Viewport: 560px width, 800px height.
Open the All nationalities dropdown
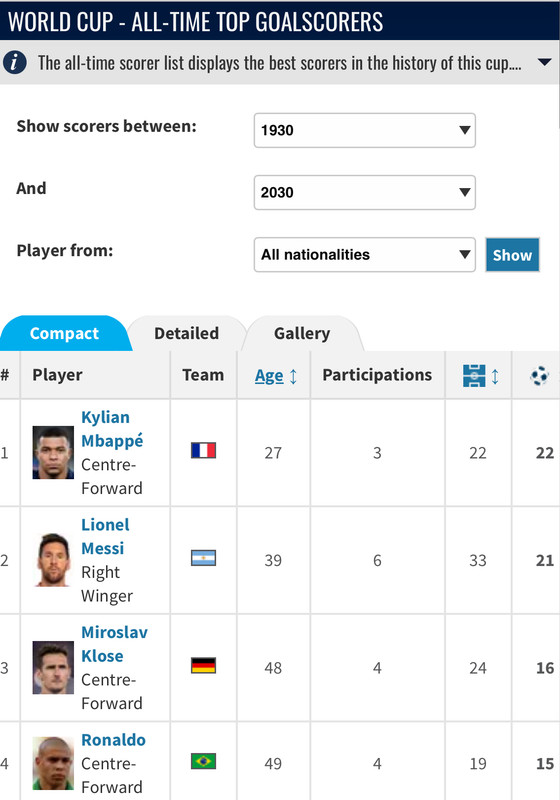[365, 255]
